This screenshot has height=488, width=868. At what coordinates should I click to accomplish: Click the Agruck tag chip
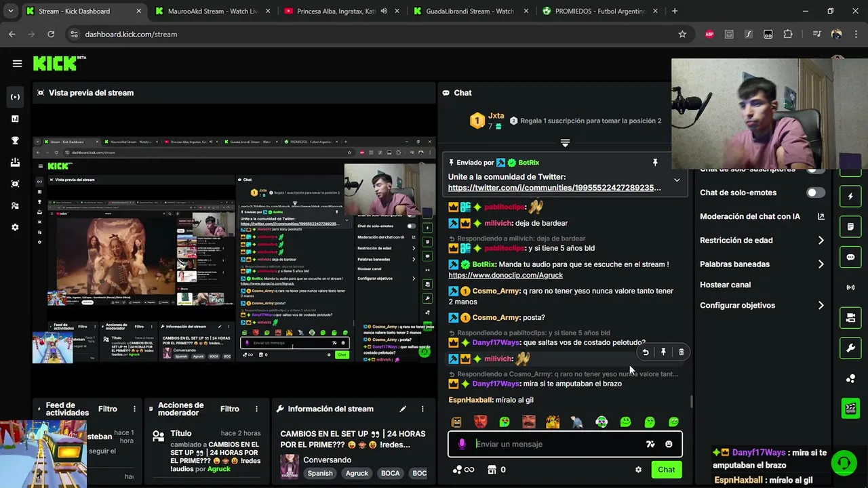pyautogui.click(x=357, y=473)
